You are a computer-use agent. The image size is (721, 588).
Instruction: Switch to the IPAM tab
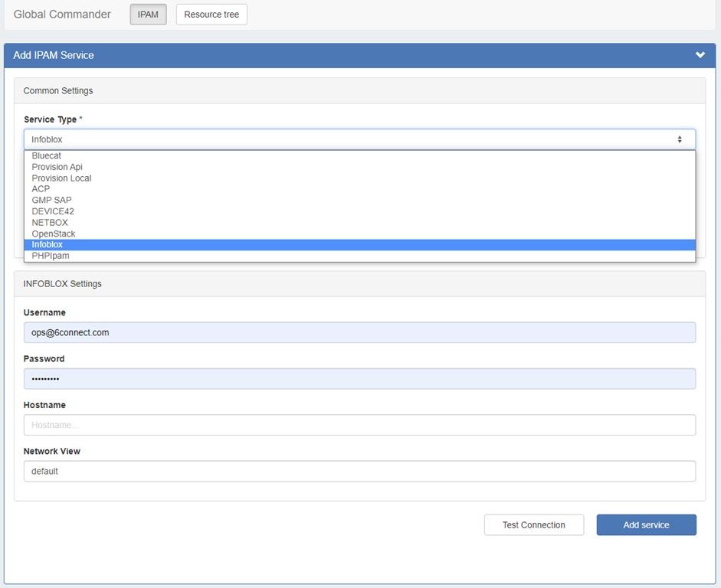coord(148,15)
